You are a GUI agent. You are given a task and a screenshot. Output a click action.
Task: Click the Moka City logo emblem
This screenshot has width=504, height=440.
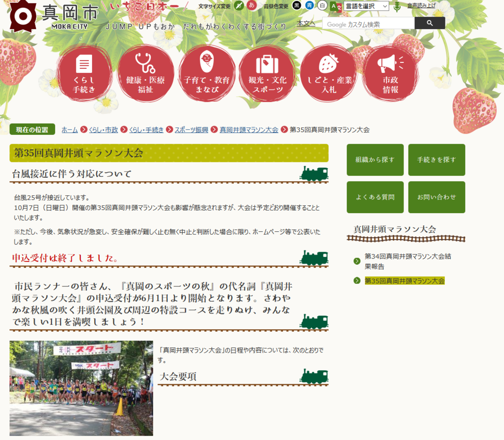tap(23, 15)
